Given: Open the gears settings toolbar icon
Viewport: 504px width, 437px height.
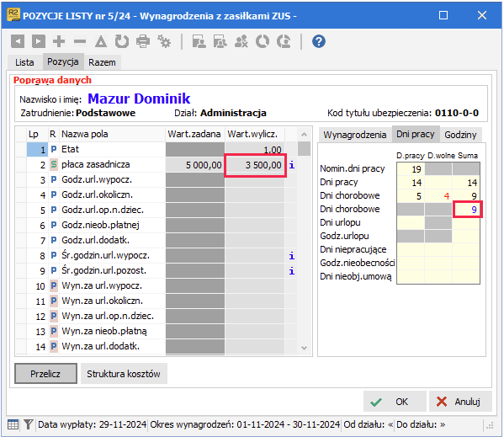Looking at the screenshot, I should [x=164, y=41].
